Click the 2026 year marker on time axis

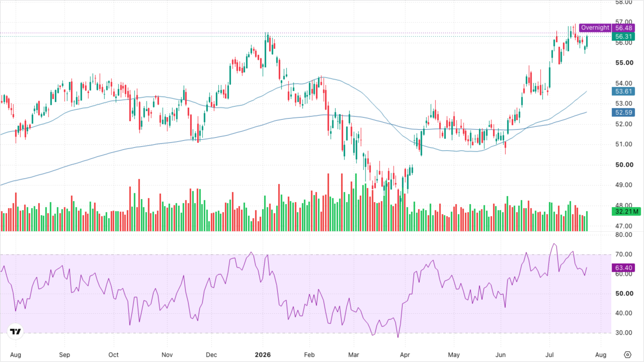click(263, 355)
